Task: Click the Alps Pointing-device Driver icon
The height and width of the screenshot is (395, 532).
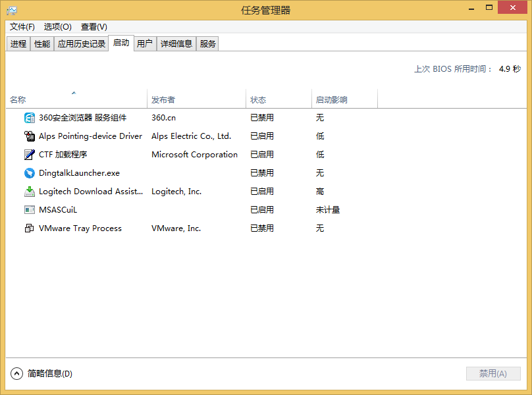Action: click(30, 136)
